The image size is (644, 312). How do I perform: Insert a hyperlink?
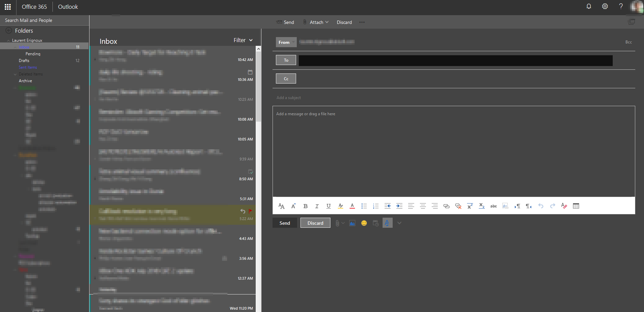(446, 206)
